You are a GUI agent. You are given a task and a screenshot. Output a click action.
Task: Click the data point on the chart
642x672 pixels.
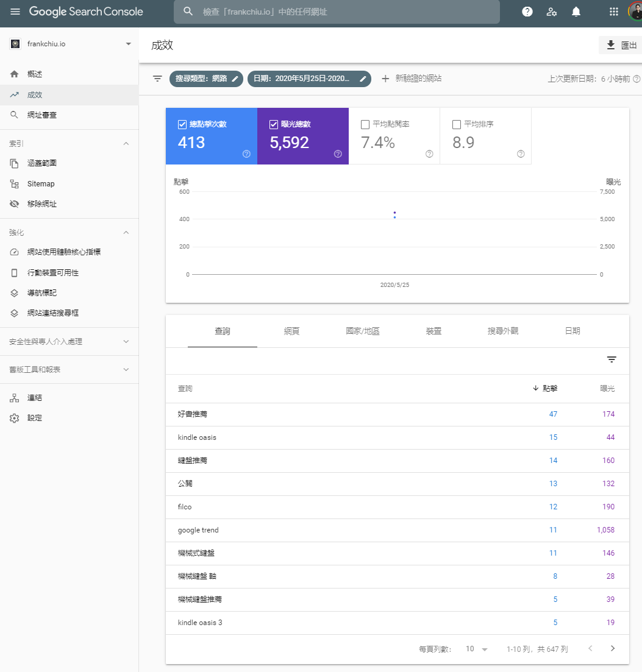[394, 214]
